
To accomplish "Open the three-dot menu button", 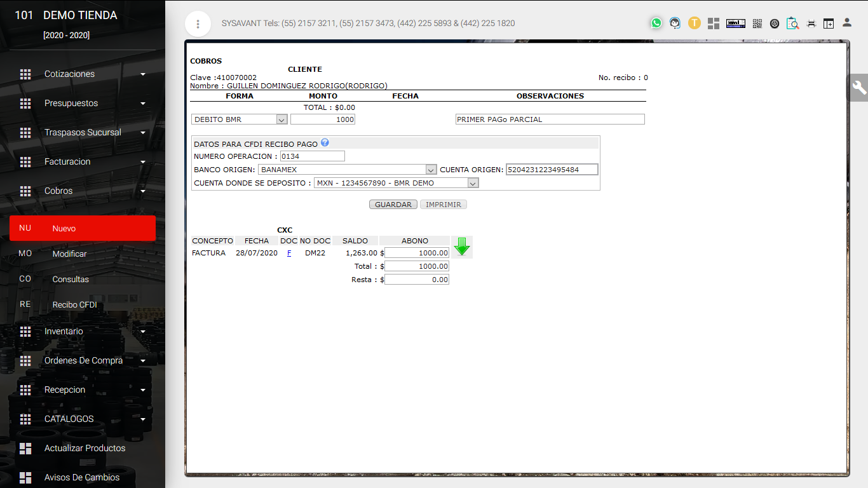I will pyautogui.click(x=198, y=24).
